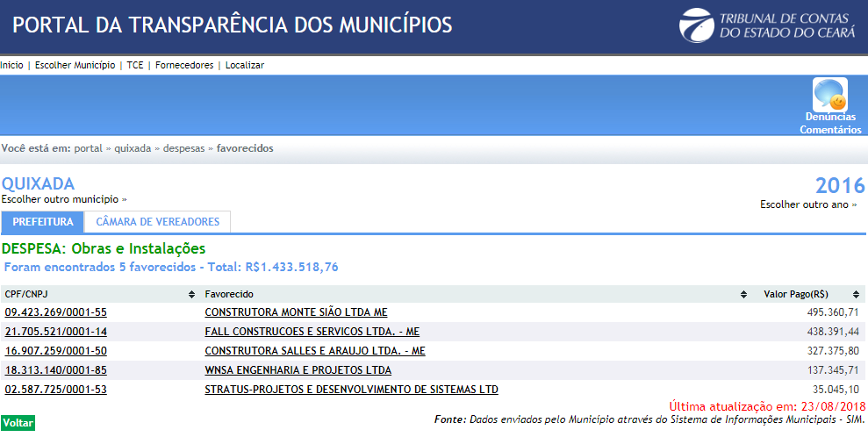Viewport: 868px width, 437px height.
Task: Open WNSA Engenharia e Projetos Ltda
Action: point(298,370)
